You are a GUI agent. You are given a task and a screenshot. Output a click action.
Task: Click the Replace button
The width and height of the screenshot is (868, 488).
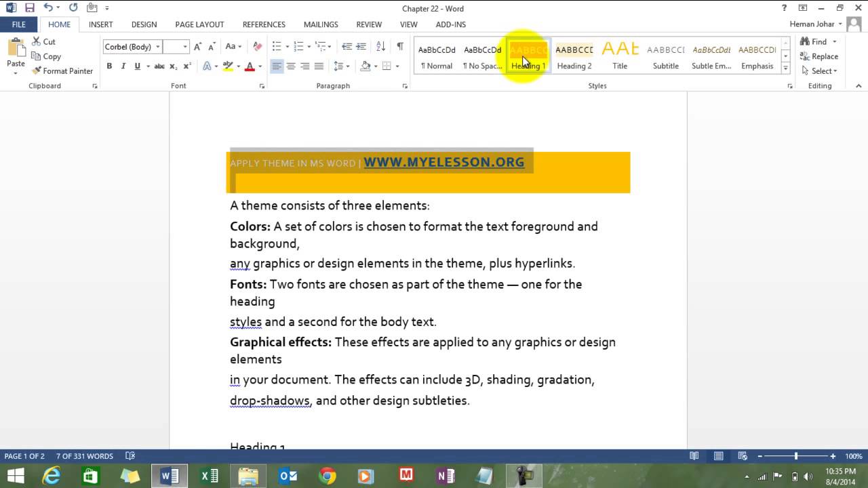pyautogui.click(x=819, y=56)
